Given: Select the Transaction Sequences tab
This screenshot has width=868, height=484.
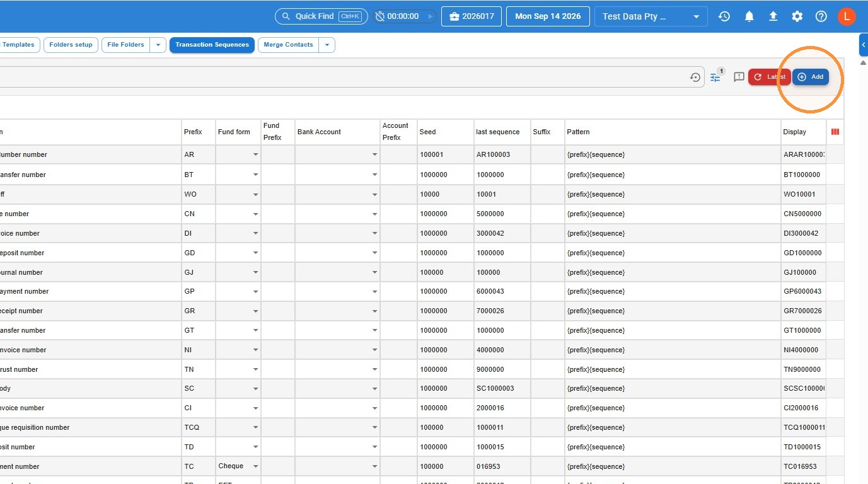Looking at the screenshot, I should (212, 45).
